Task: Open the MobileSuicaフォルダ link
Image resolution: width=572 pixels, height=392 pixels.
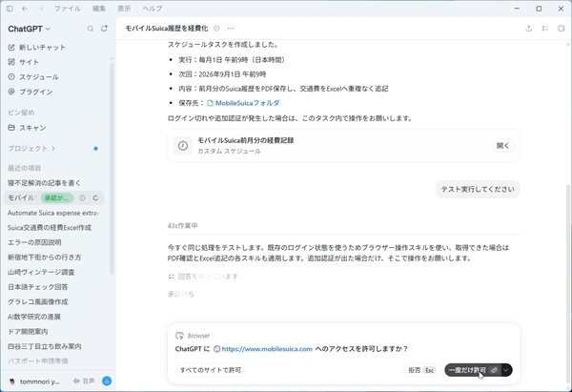Action: coord(243,103)
